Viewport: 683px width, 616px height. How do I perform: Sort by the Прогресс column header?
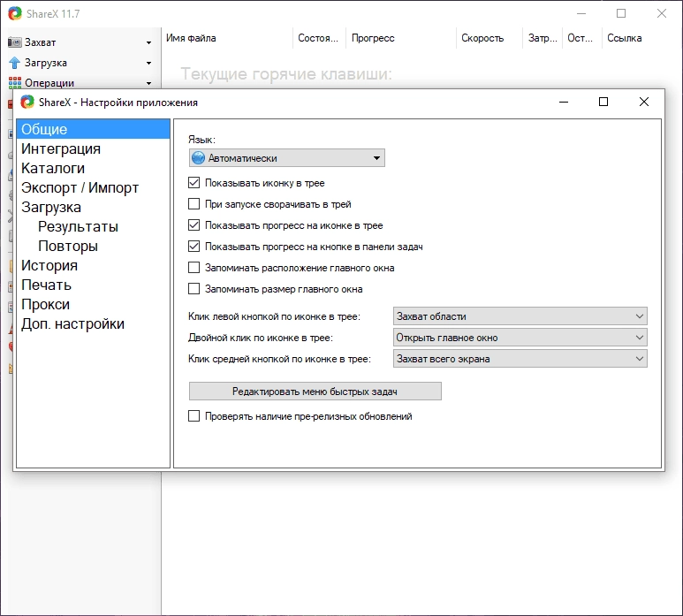pyautogui.click(x=401, y=38)
